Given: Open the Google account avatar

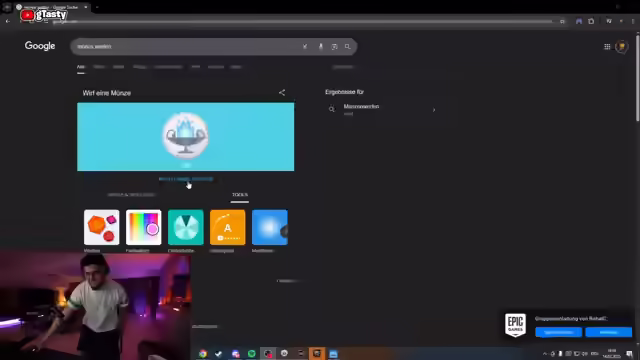Looking at the screenshot, I should point(622,47).
